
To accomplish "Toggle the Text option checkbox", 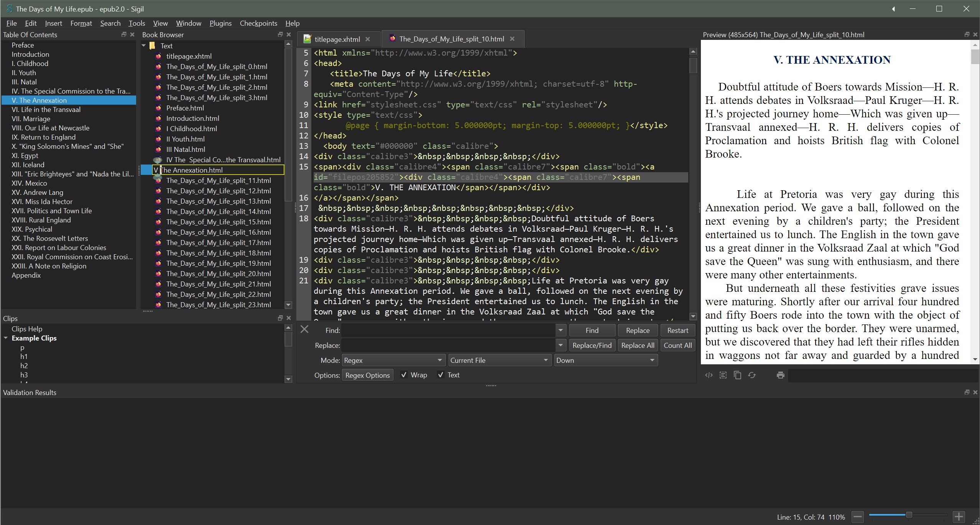I will 441,375.
